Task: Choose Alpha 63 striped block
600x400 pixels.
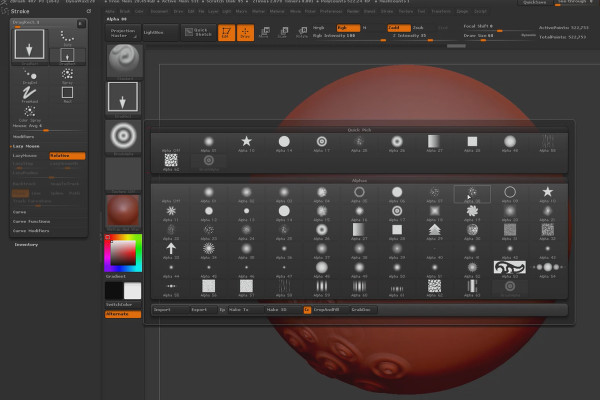Action: [472, 289]
